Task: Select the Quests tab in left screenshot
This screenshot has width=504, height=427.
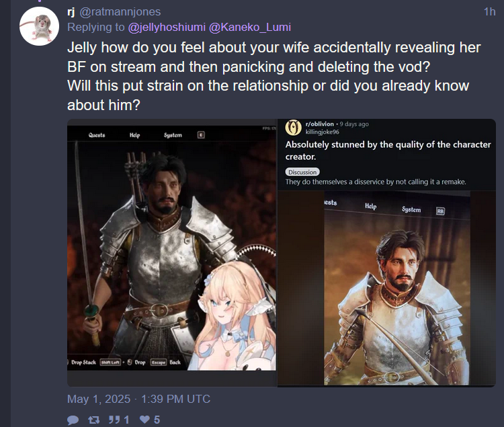Action: [x=97, y=135]
